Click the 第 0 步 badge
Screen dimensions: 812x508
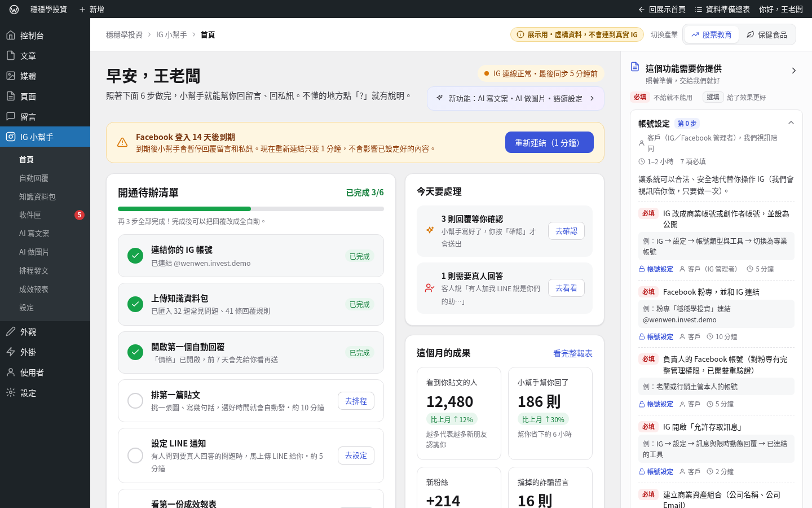click(x=687, y=124)
